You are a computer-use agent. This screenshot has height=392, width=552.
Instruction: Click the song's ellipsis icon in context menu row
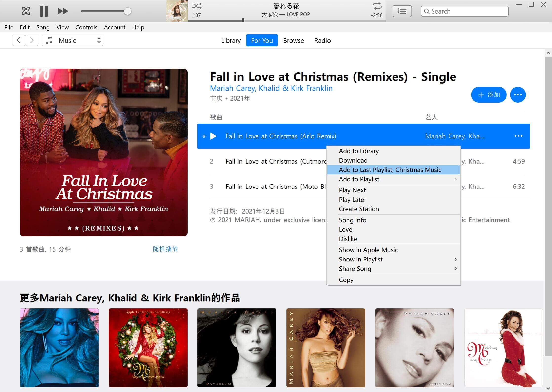519,136
